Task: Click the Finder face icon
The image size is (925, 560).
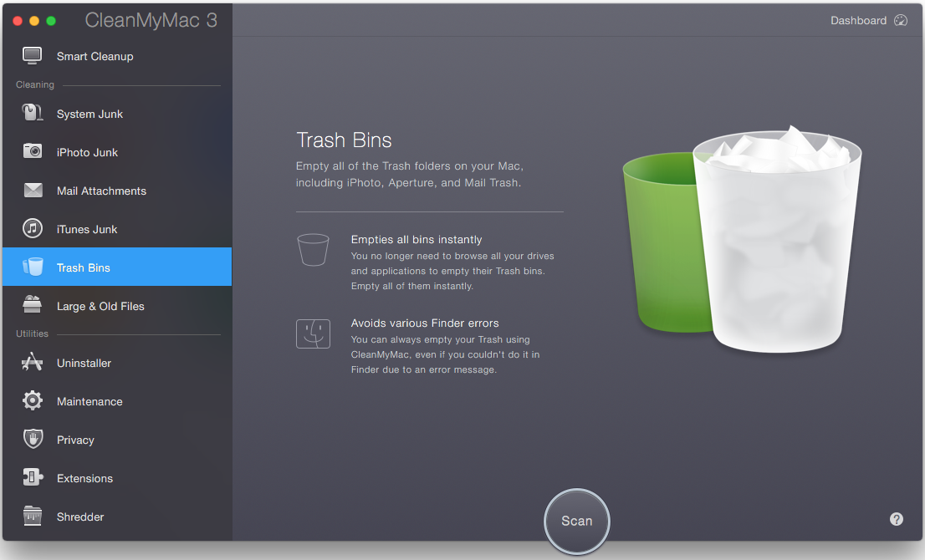Action: [x=313, y=333]
